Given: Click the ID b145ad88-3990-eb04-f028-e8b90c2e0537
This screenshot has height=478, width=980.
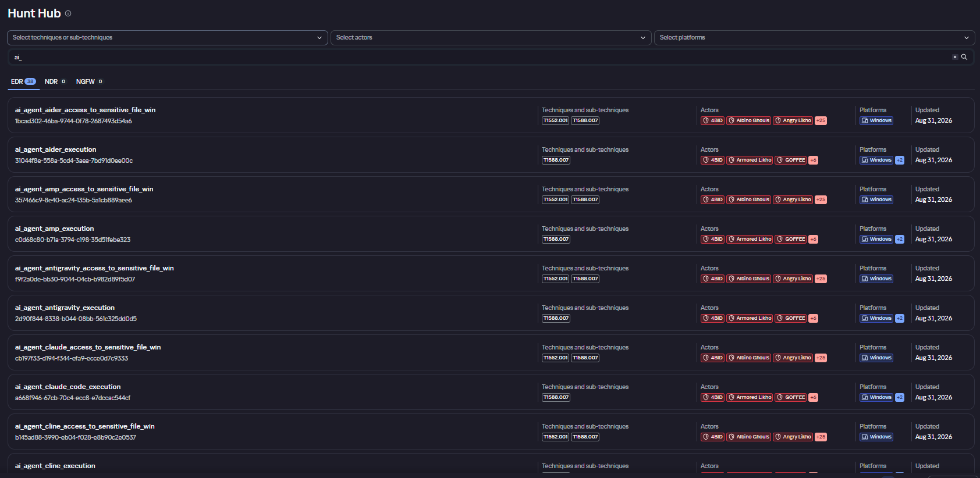Looking at the screenshot, I should click(76, 438).
